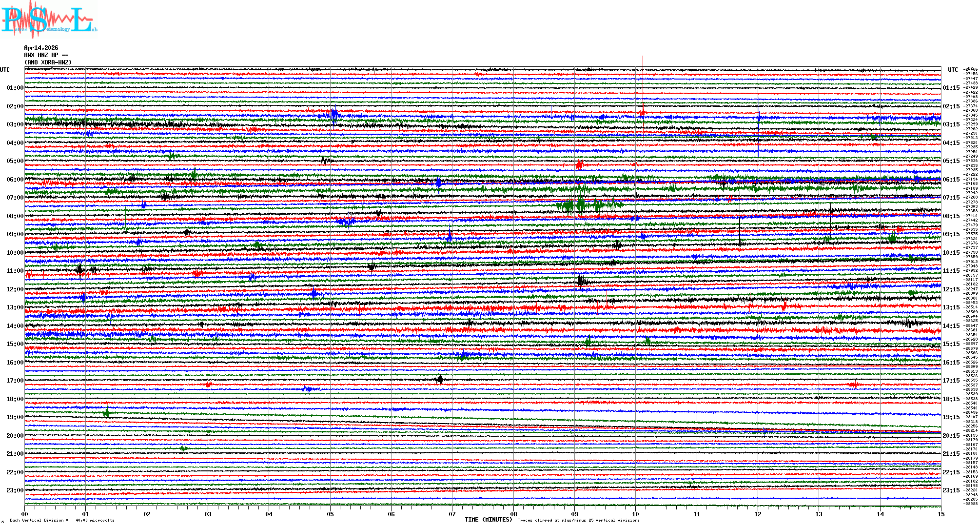Screen dimensions: 980x527
Task: Click minute 03 on bottom axis
Action: coord(208,514)
